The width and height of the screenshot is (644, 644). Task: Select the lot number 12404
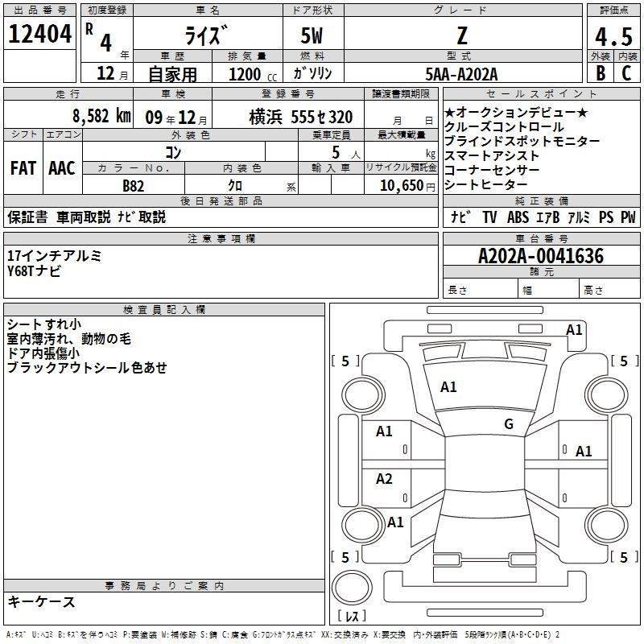click(x=39, y=35)
